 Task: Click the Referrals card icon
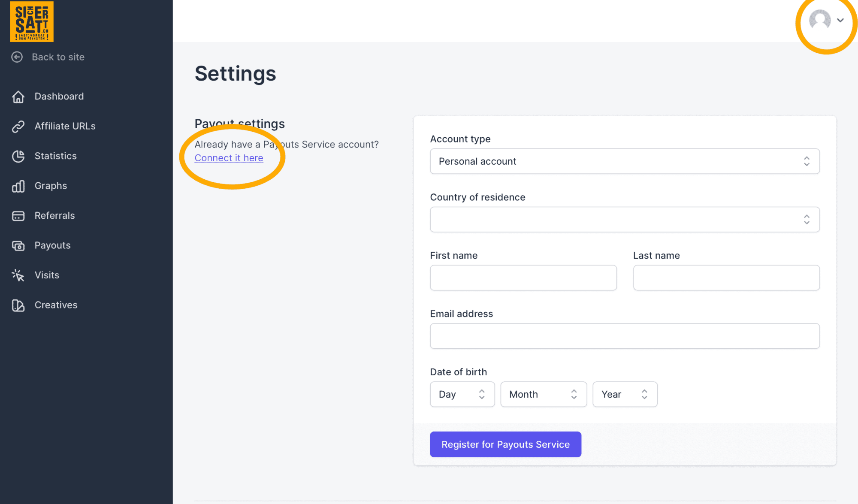coord(18,216)
